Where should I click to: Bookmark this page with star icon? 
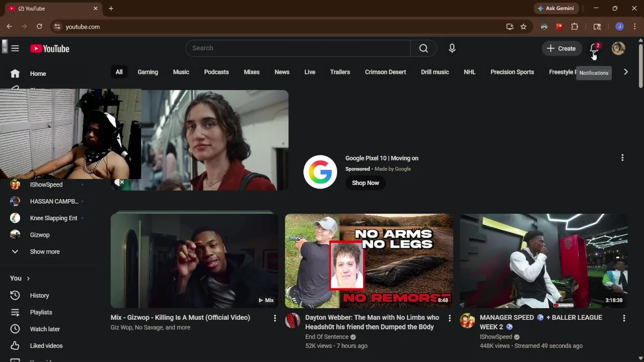click(523, 27)
